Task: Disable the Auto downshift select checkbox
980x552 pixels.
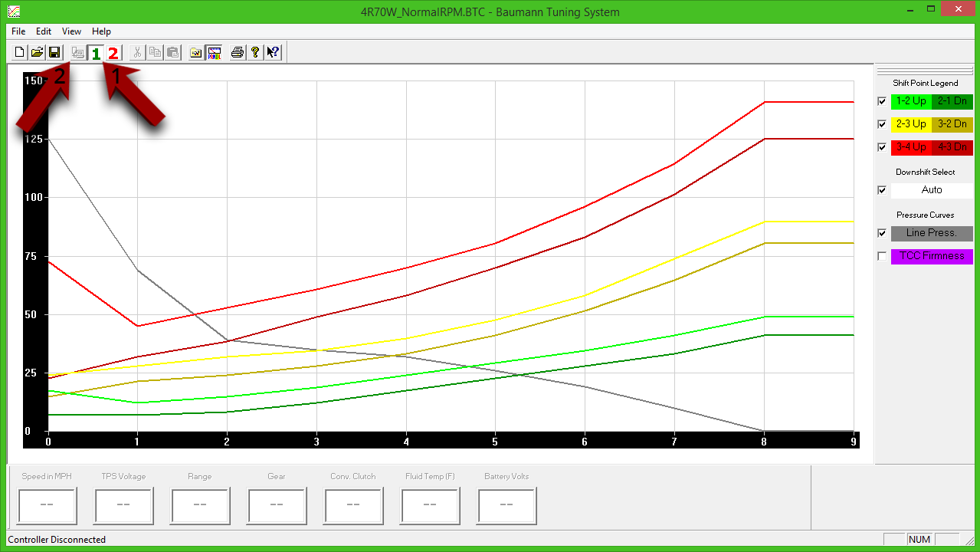Action: click(x=882, y=190)
